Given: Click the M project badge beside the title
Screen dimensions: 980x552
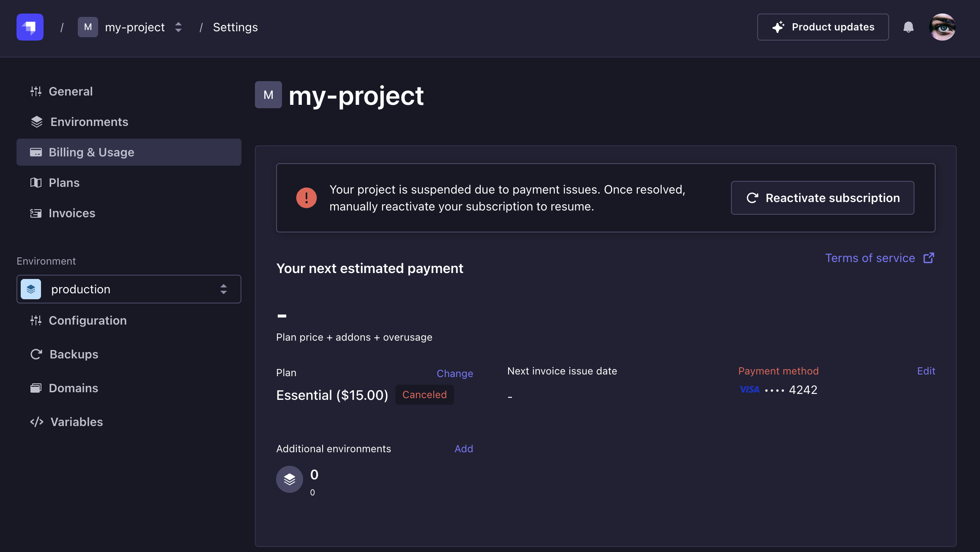Looking at the screenshot, I should click(x=268, y=95).
